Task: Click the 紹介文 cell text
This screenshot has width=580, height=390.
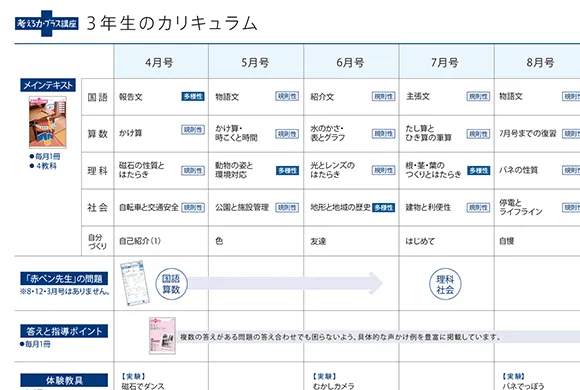Action: point(322,97)
